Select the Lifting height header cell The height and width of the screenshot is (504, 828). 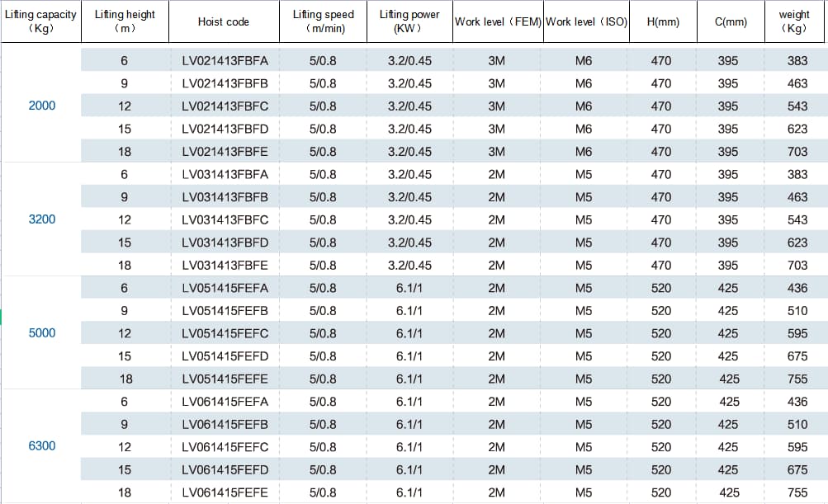click(x=125, y=21)
